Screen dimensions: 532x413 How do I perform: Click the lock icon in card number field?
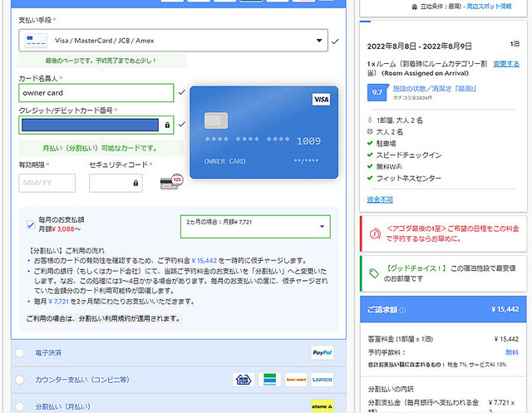coord(168,125)
